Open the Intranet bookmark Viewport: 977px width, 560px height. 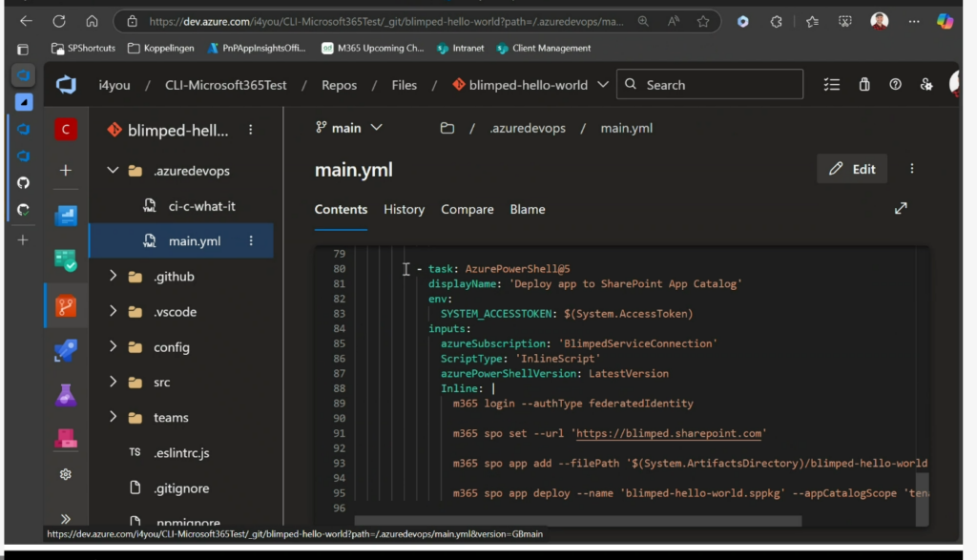pyautogui.click(x=461, y=48)
